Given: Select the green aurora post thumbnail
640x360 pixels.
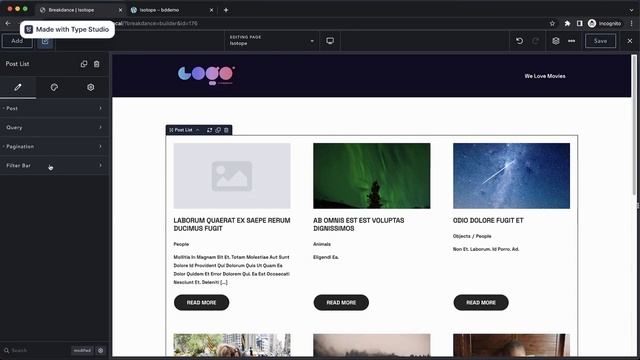Looking at the screenshot, I should [371, 176].
